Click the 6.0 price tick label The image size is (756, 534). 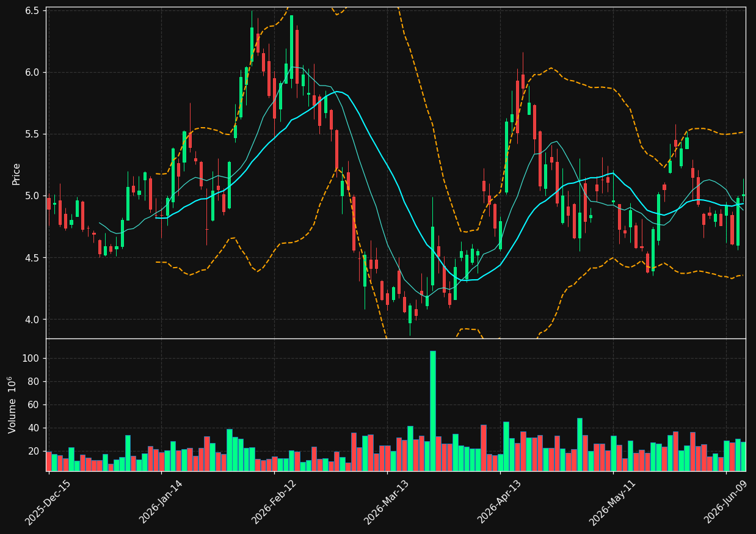(x=32, y=72)
